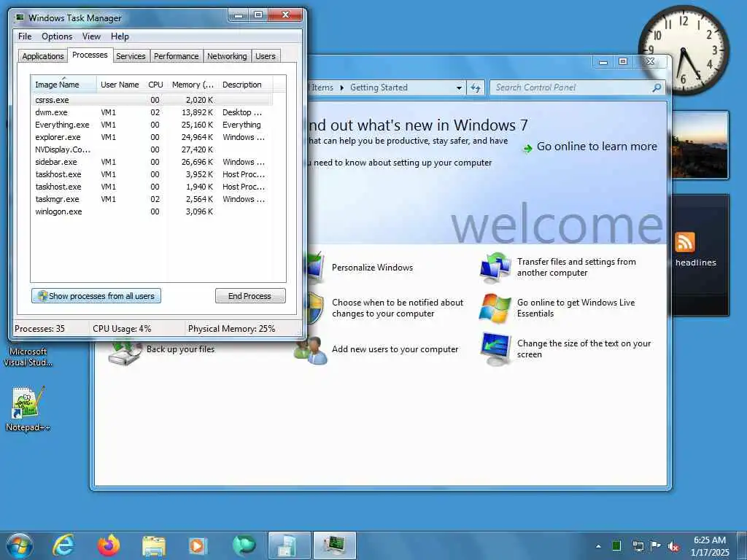This screenshot has height=560, width=747.
Task: Open the Start menu orb
Action: [20, 545]
